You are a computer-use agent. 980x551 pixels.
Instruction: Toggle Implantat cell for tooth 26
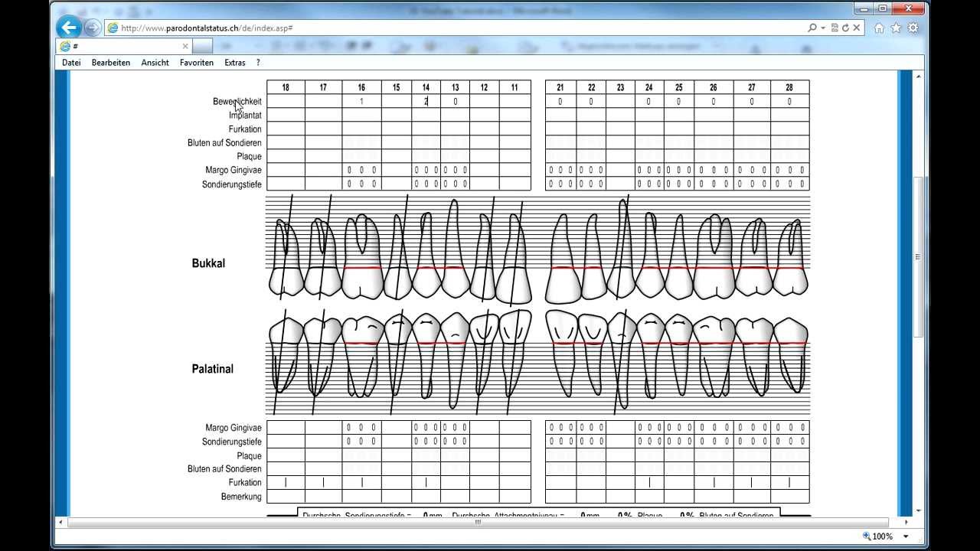coord(714,115)
